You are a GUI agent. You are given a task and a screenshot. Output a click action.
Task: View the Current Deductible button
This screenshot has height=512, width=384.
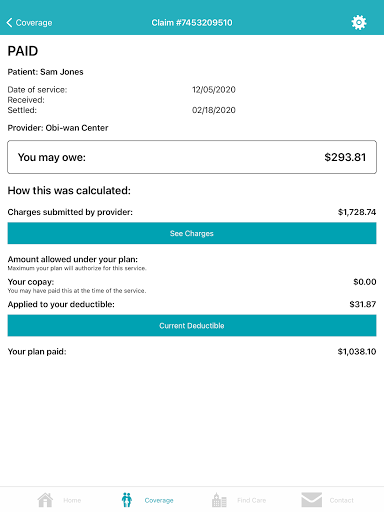coord(192,325)
